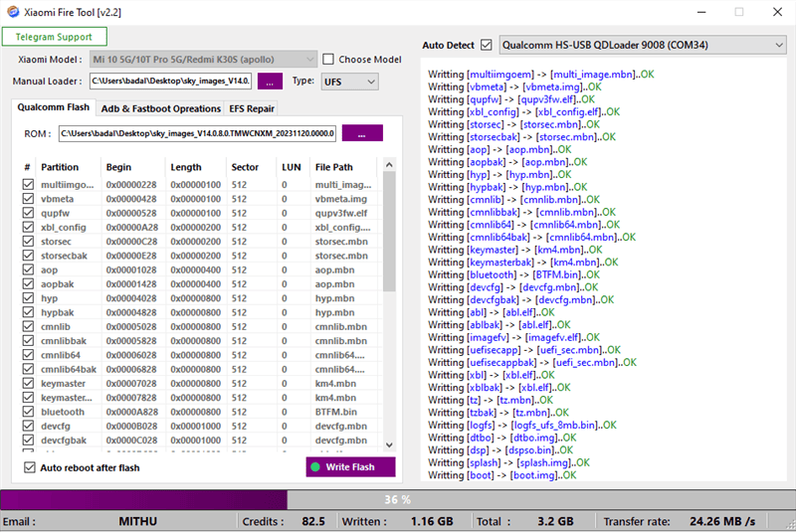
Task: Open Telegram Support
Action: [x=47, y=38]
